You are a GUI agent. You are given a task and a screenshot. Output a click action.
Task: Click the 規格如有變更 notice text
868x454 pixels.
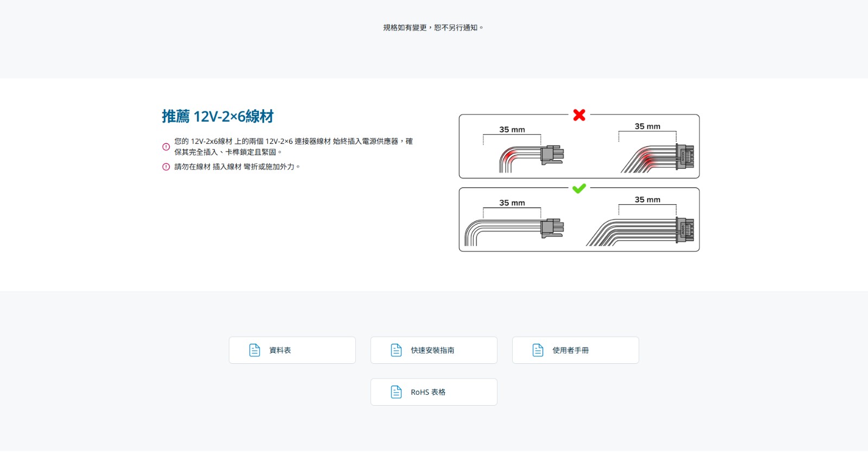click(433, 28)
